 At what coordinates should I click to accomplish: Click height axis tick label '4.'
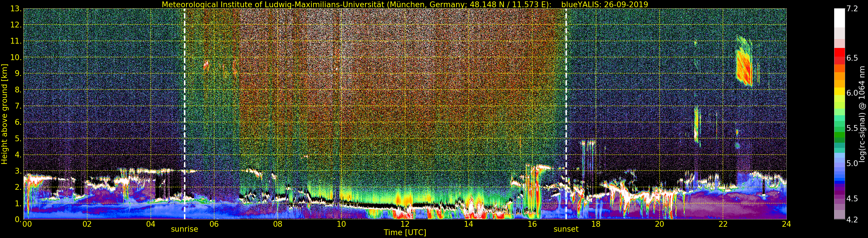tap(18, 155)
